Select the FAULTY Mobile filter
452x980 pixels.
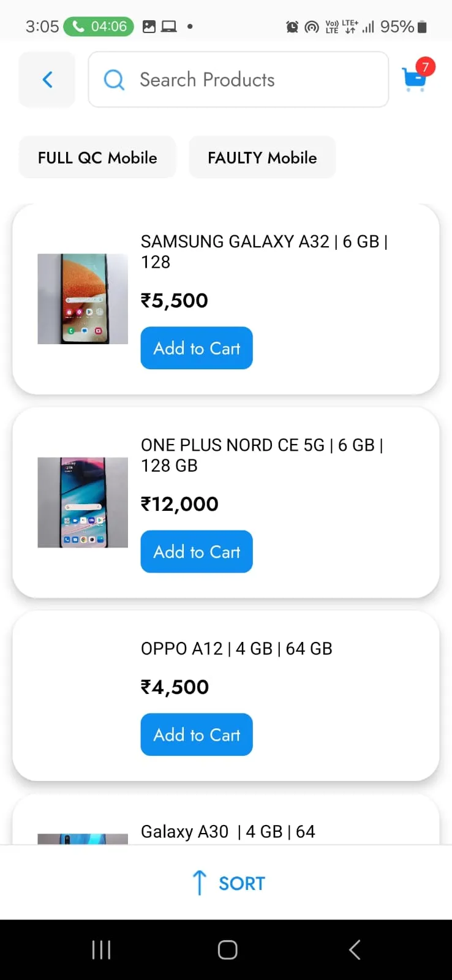pyautogui.click(x=262, y=157)
